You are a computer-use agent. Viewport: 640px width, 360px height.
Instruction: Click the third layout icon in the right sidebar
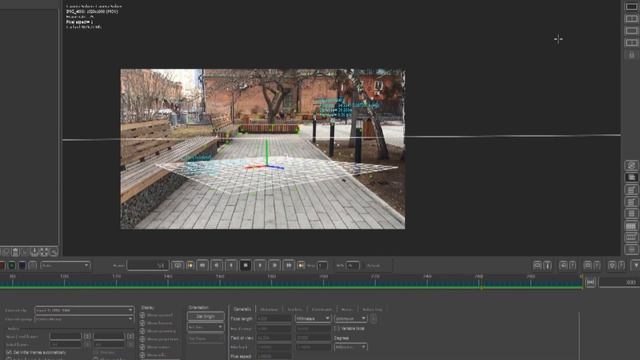coord(631,31)
